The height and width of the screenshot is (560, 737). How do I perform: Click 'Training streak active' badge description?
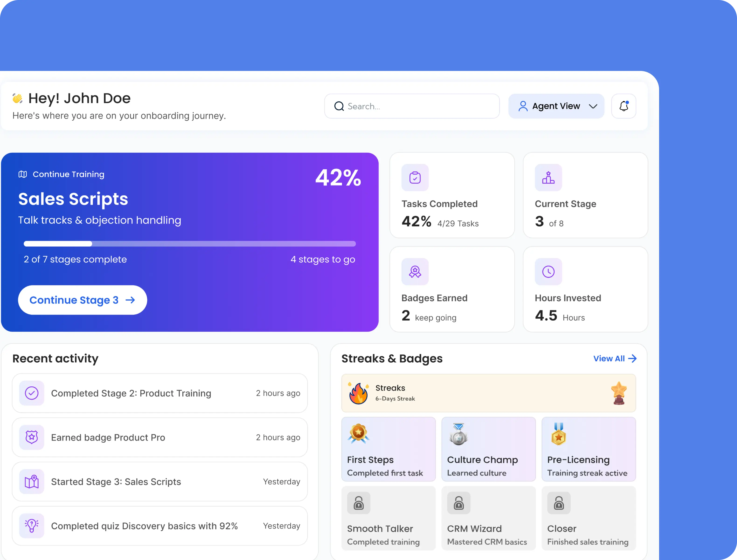(587, 473)
